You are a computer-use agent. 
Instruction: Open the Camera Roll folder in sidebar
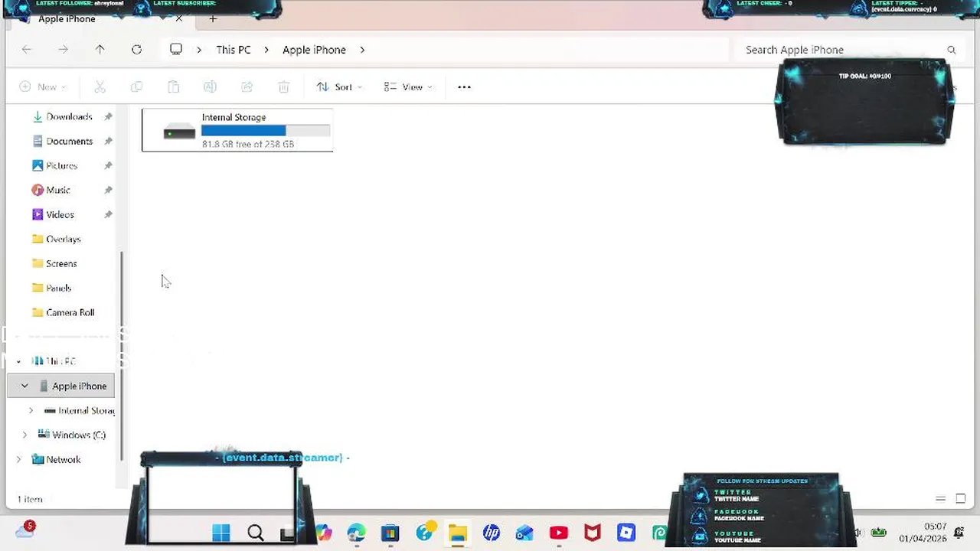[70, 313]
